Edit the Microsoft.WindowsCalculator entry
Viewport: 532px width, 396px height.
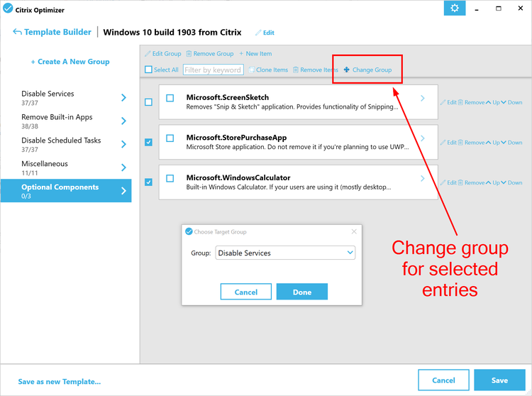(x=448, y=182)
